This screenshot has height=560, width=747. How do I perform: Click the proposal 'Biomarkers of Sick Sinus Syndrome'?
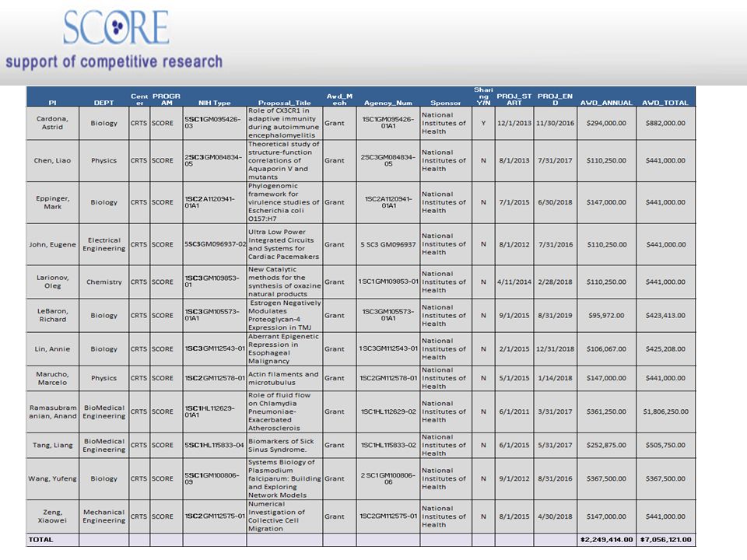coord(285,445)
